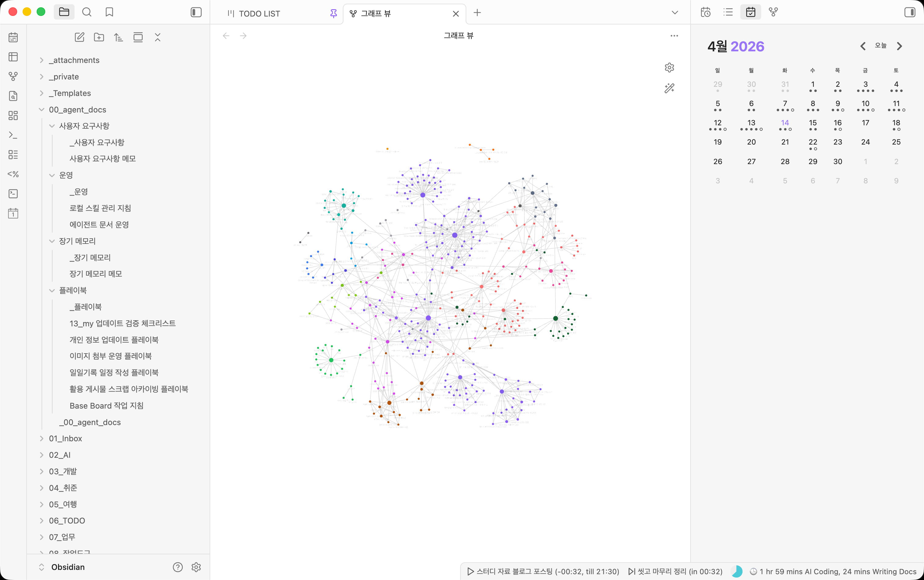Open graph settings gear icon
This screenshot has height=580, width=924.
669,68
